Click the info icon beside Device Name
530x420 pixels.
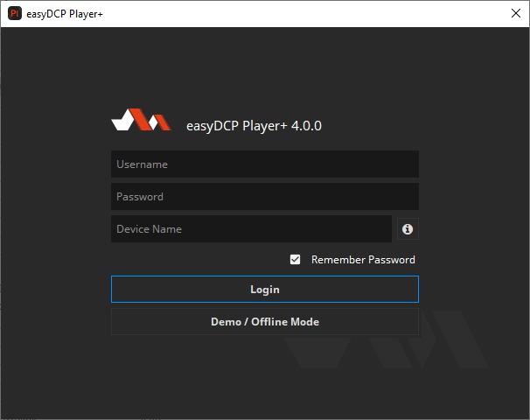[408, 229]
